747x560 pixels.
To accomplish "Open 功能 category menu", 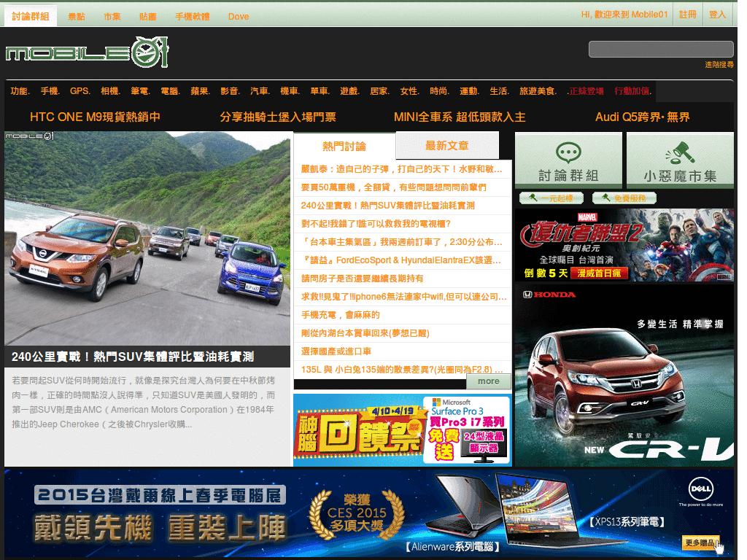I will coord(20,91).
